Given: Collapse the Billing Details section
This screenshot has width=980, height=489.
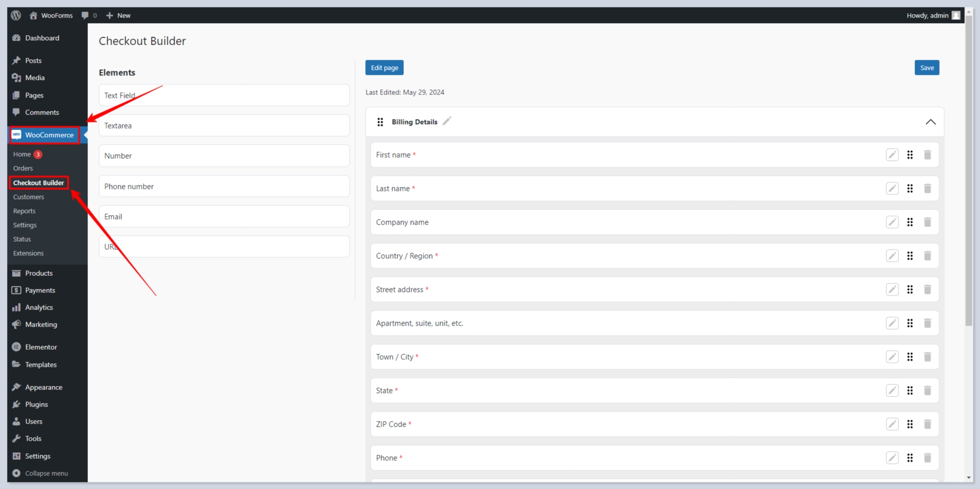Looking at the screenshot, I should click(930, 122).
